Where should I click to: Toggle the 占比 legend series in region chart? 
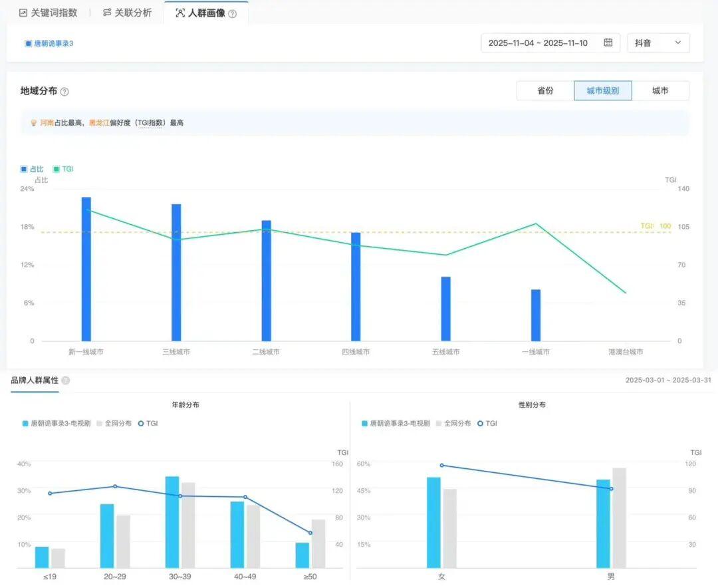click(x=32, y=169)
